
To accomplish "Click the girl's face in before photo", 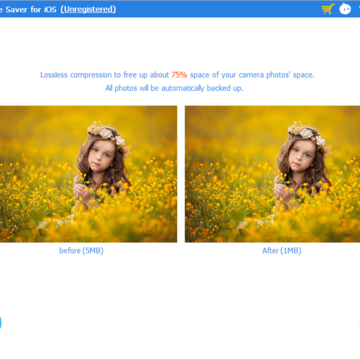I will tap(101, 156).
